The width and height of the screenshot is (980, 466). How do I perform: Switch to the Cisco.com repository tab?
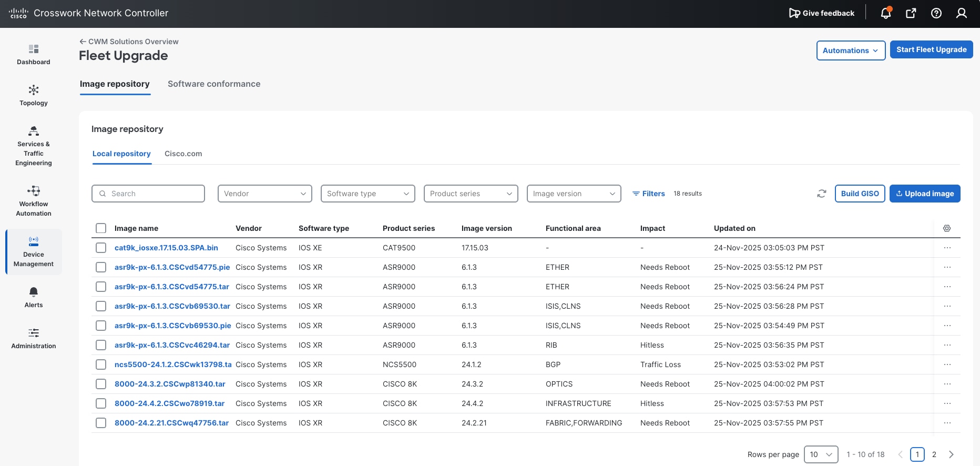click(x=183, y=154)
